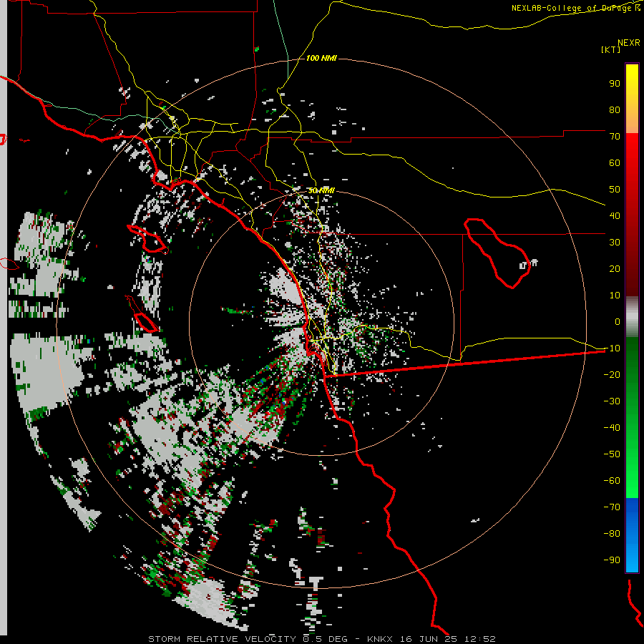
Task: Click the 50 NMI range ring label
Action: [x=321, y=190]
